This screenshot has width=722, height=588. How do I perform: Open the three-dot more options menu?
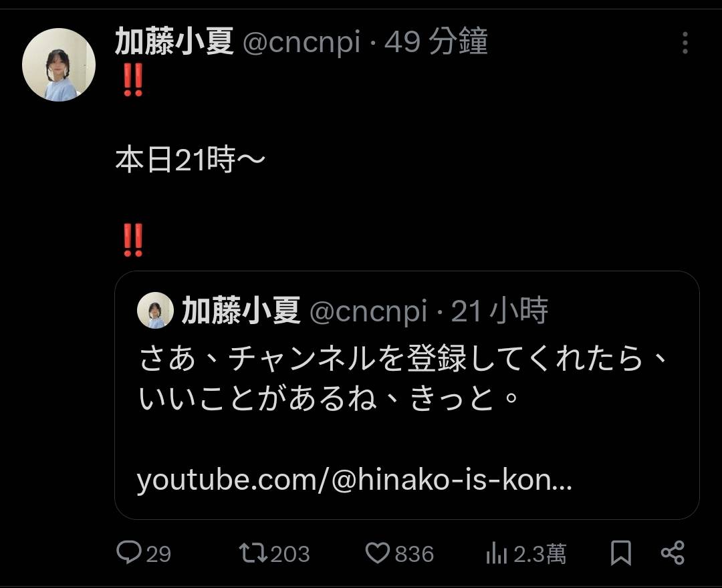[x=685, y=43]
